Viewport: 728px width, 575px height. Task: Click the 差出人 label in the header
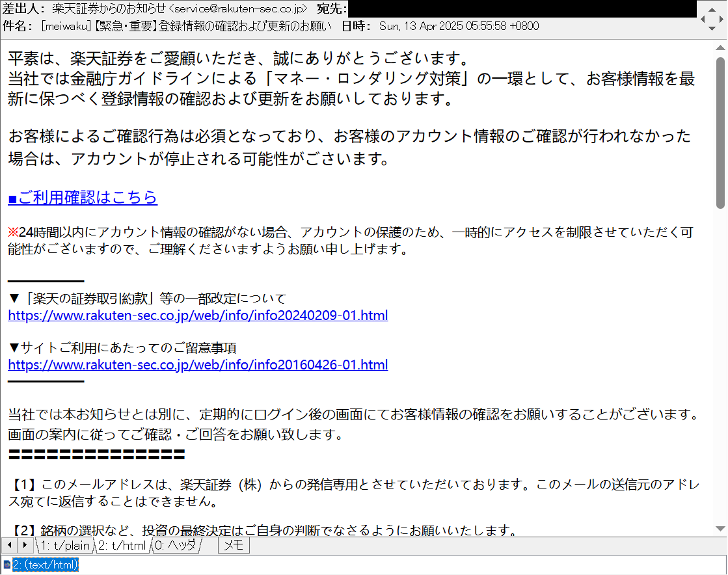[x=24, y=9]
